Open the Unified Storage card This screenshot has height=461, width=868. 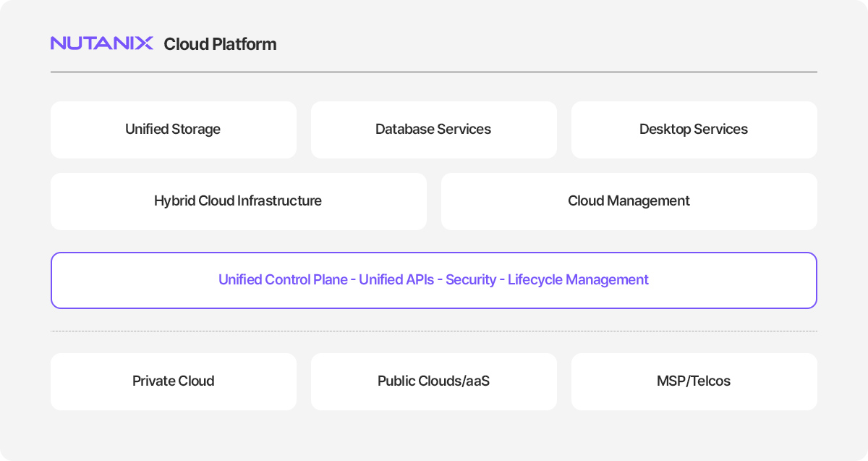tap(174, 130)
